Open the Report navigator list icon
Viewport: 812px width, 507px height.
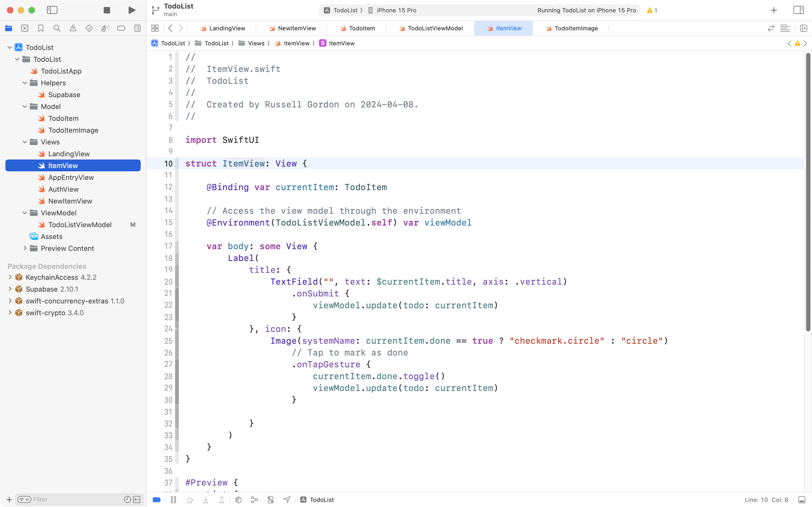tap(137, 28)
